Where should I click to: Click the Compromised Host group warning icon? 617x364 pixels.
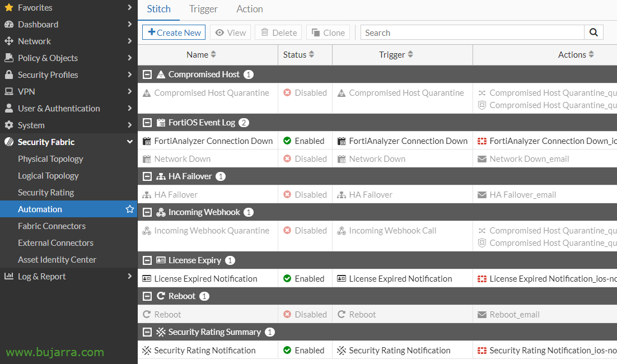click(x=161, y=74)
